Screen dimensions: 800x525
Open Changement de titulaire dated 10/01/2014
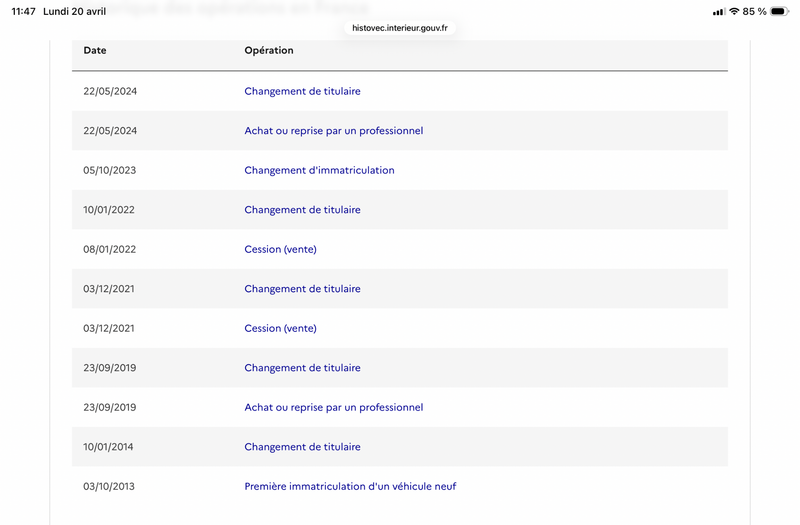click(302, 447)
